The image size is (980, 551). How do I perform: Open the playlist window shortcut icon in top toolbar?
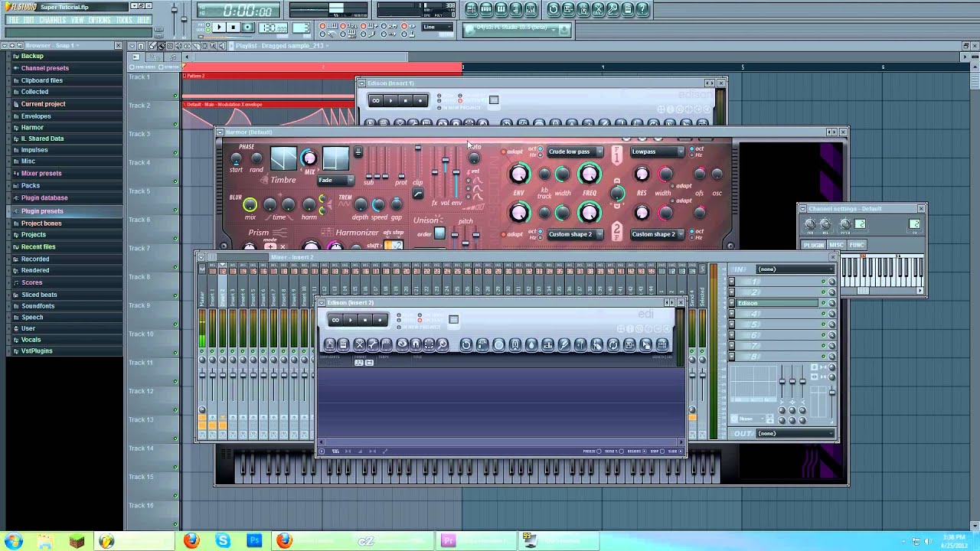tap(472, 9)
